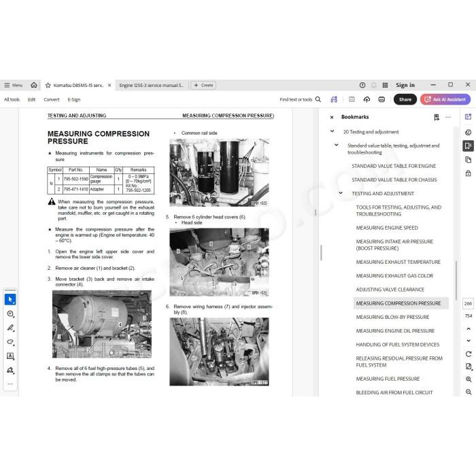Open the Menu hamburger button
This screenshot has width=476, height=476.
coord(14,85)
